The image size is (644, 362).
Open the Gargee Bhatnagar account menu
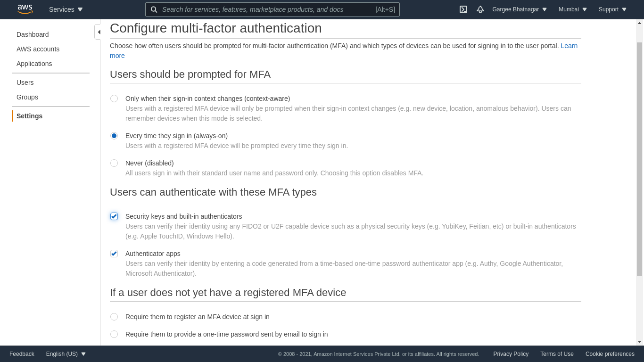[x=520, y=9]
